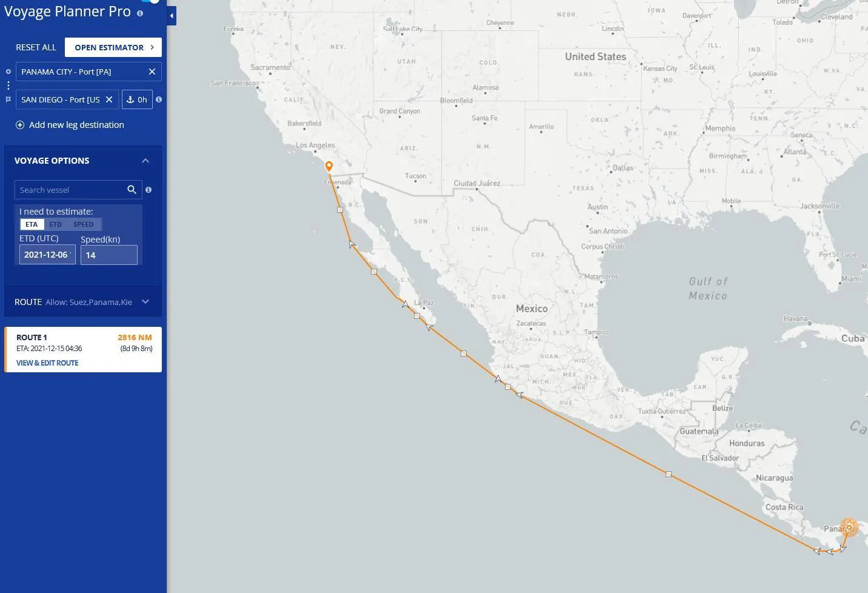Open the estimator via OPEN ESTIMATOR
868x593 pixels.
(x=113, y=47)
